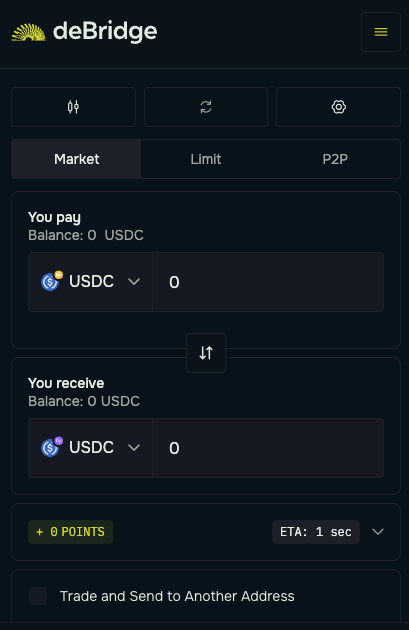Expand the ETA details chevron
This screenshot has height=630, width=409.
(x=378, y=532)
